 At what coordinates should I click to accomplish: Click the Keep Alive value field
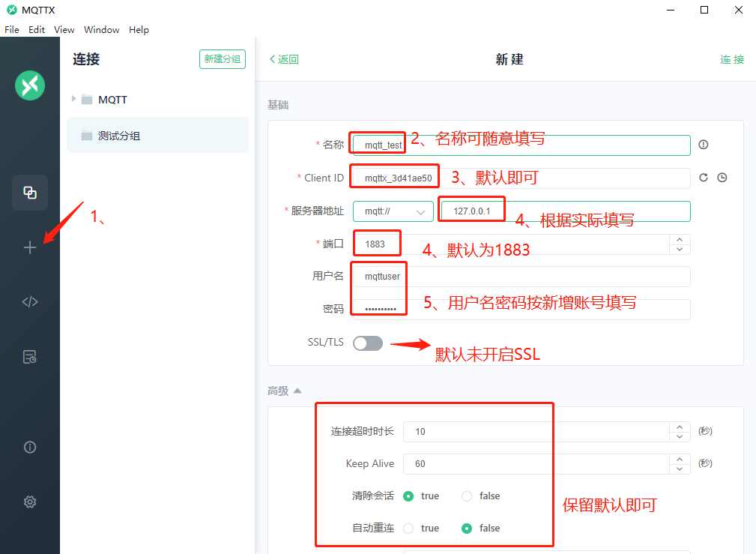(536, 464)
